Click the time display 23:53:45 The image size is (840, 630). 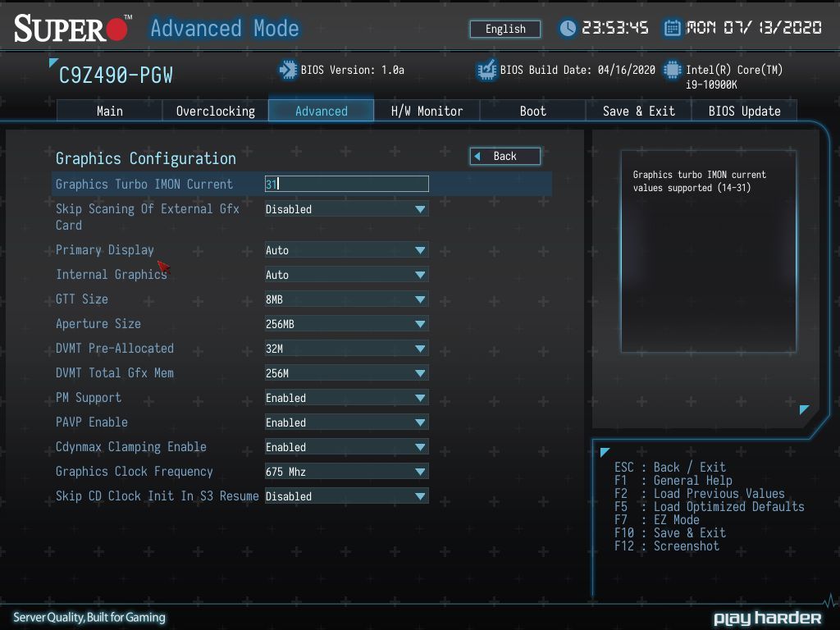(x=615, y=28)
